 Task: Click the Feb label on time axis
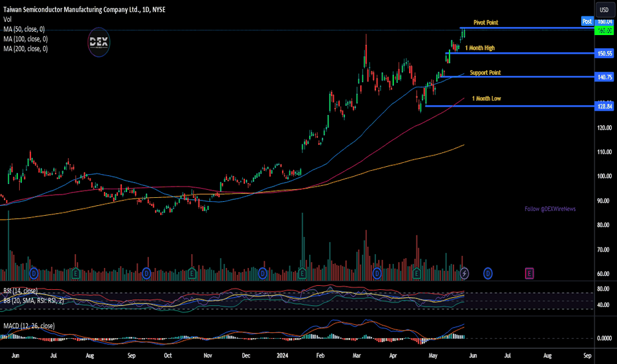click(320, 355)
